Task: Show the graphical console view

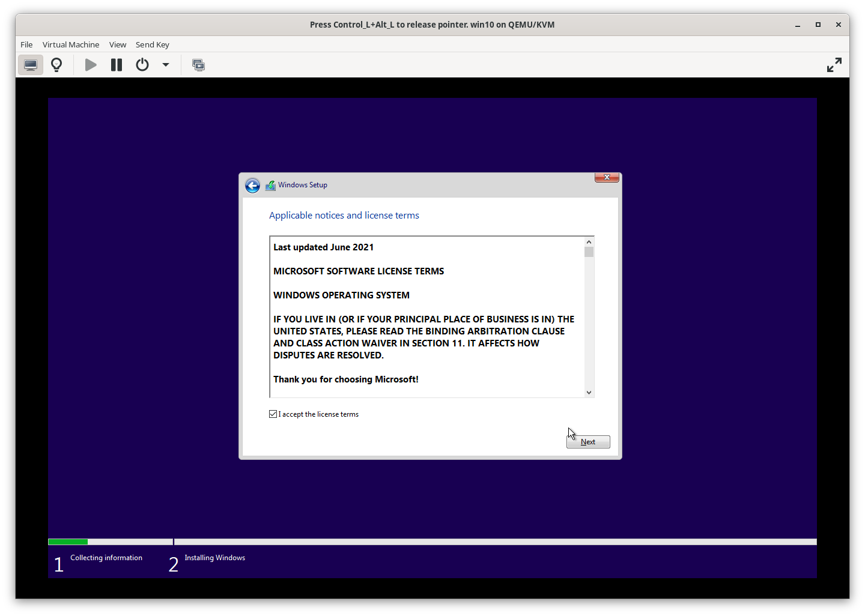Action: point(31,65)
